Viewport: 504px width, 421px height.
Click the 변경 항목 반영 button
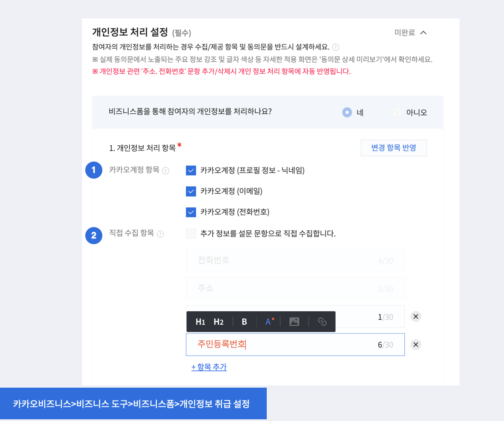point(394,148)
